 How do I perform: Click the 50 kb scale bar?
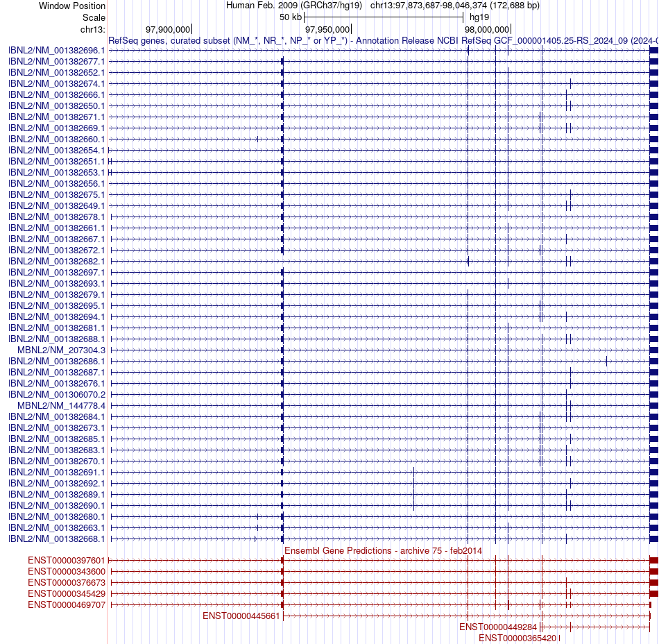point(384,17)
